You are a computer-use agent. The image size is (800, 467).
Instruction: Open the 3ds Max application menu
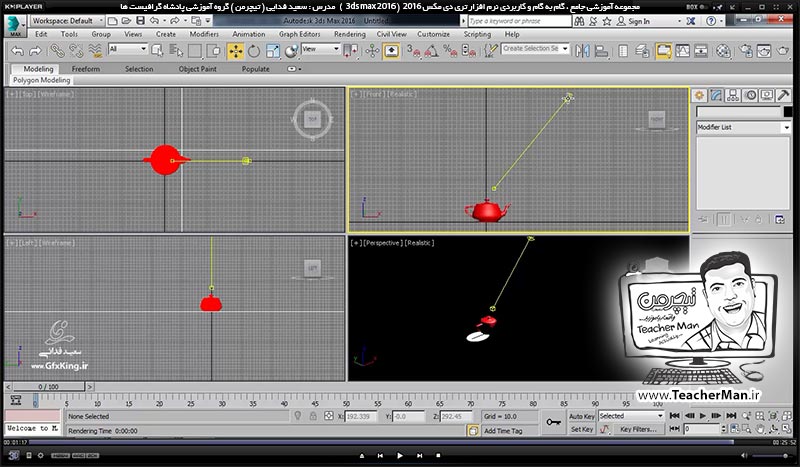(15, 26)
